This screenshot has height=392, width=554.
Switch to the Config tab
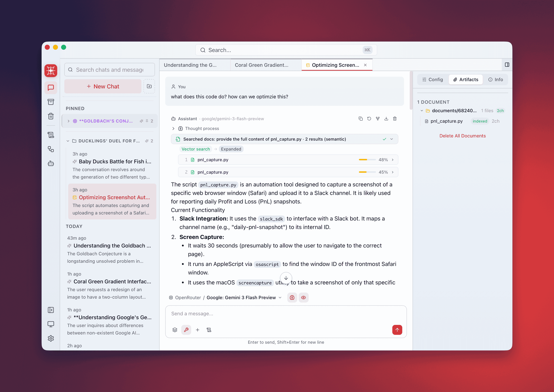pyautogui.click(x=432, y=79)
